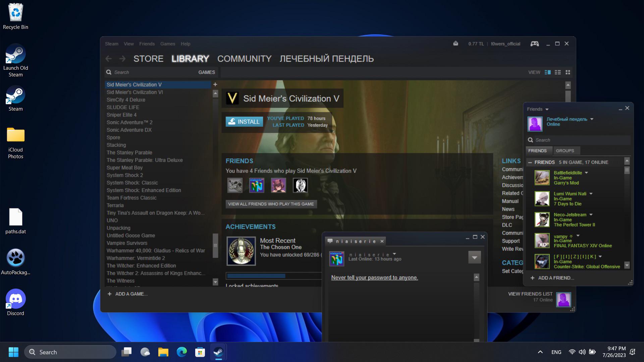
Task: Open chat options dropdown button
Action: pos(474,257)
